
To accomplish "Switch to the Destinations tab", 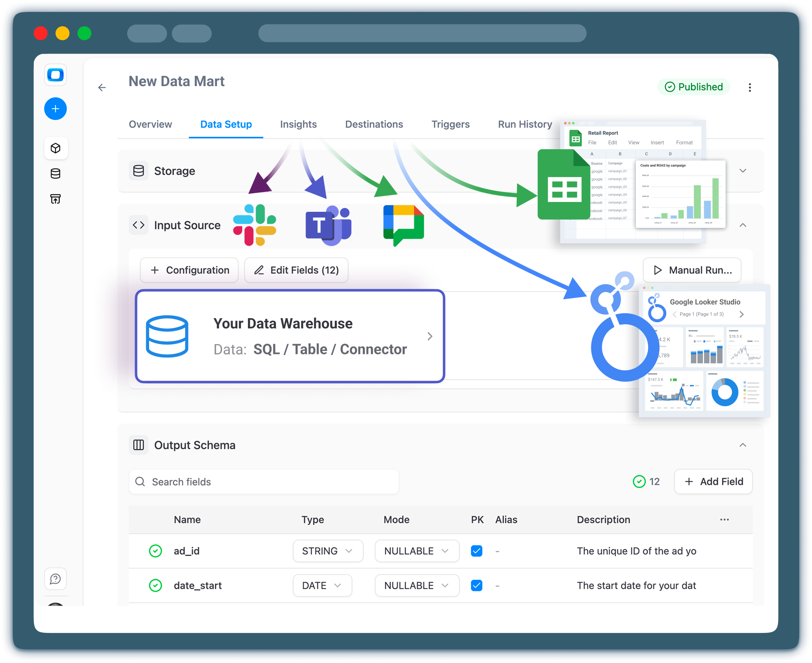I will tap(374, 124).
